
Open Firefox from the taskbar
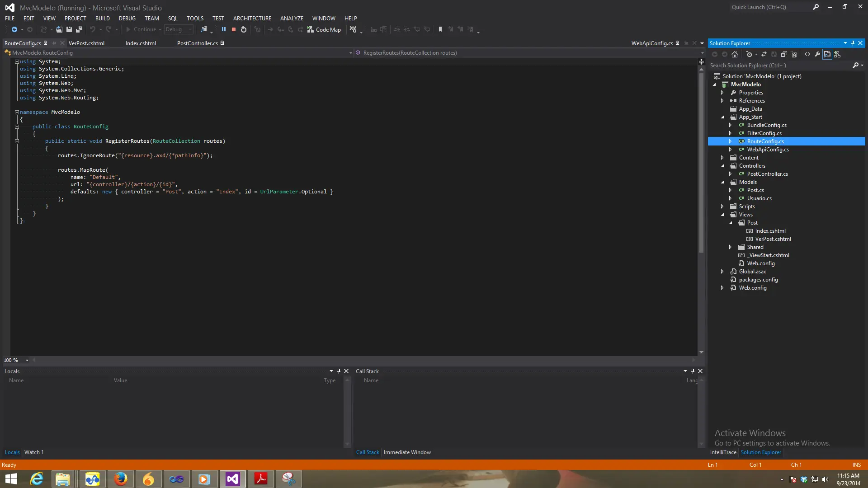[120, 479]
